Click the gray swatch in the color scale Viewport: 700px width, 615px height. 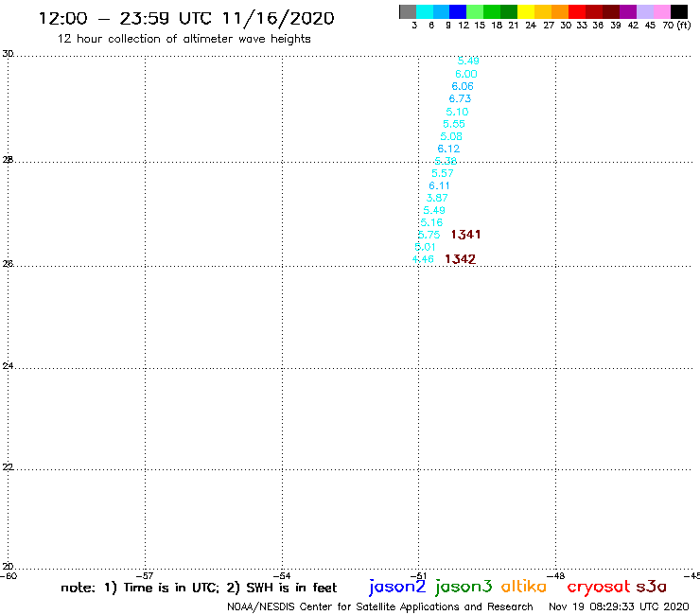(408, 11)
